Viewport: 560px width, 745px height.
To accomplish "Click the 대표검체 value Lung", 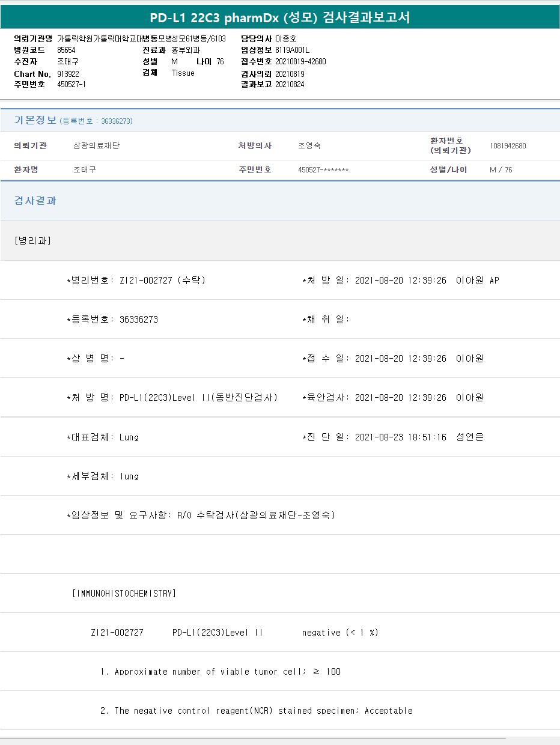I will (129, 437).
